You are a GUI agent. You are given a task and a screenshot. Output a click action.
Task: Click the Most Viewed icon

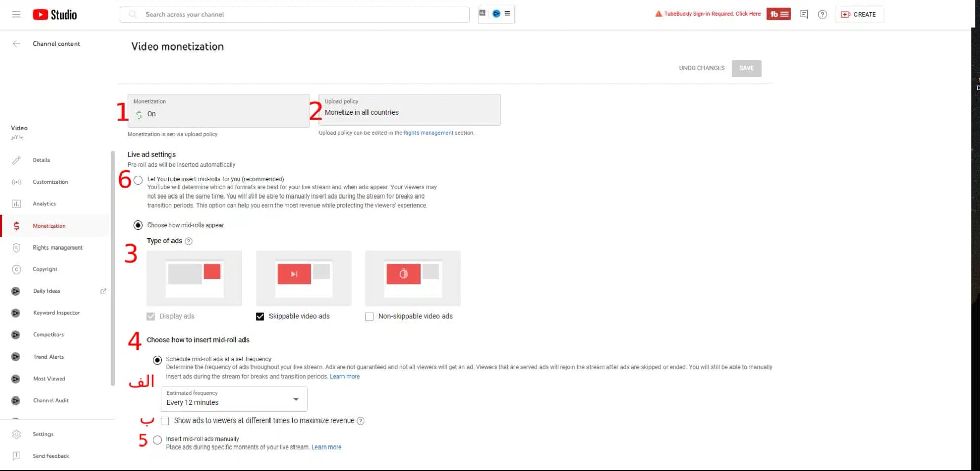point(16,379)
